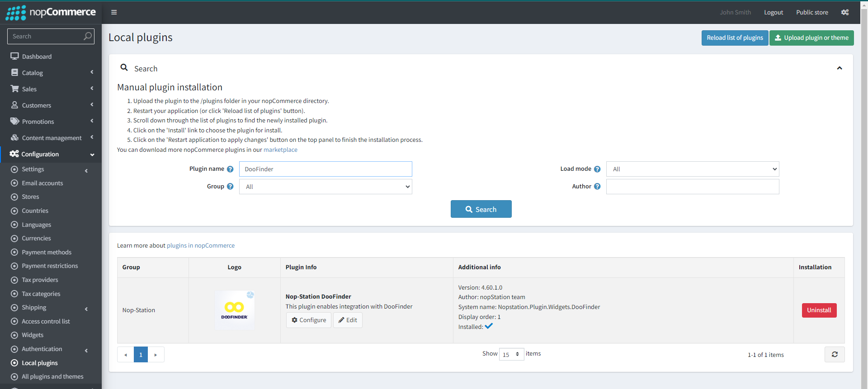Click the search panel magnifier icon
Screen dimensions: 868x389
pyautogui.click(x=124, y=68)
